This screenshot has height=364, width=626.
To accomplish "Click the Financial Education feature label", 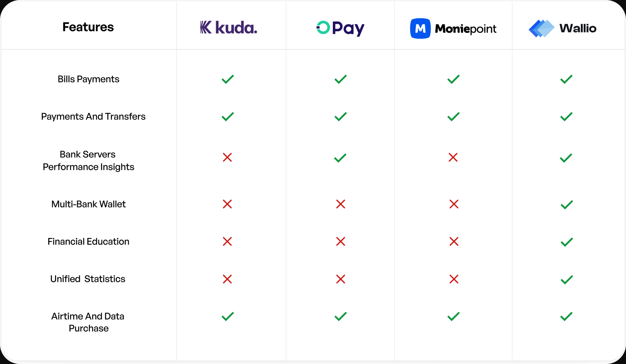I will click(88, 241).
